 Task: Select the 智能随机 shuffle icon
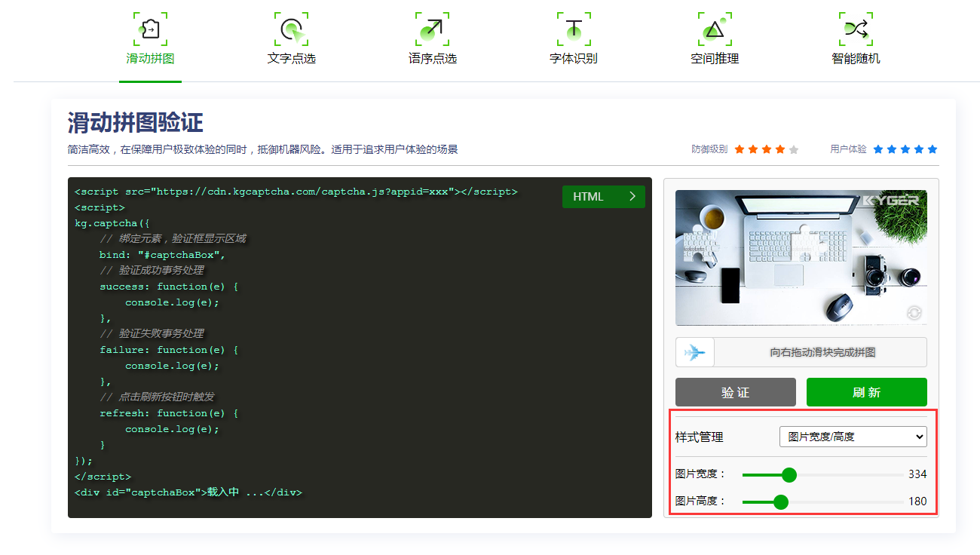click(x=856, y=29)
